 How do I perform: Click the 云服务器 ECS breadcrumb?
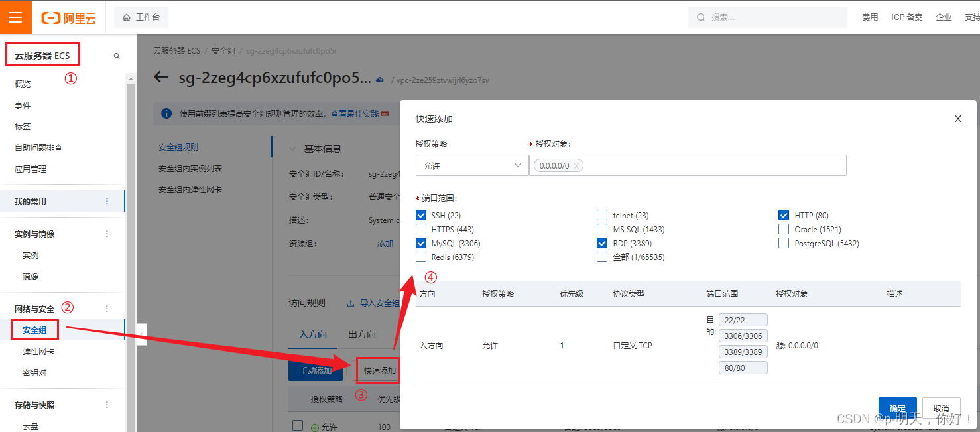tap(176, 50)
